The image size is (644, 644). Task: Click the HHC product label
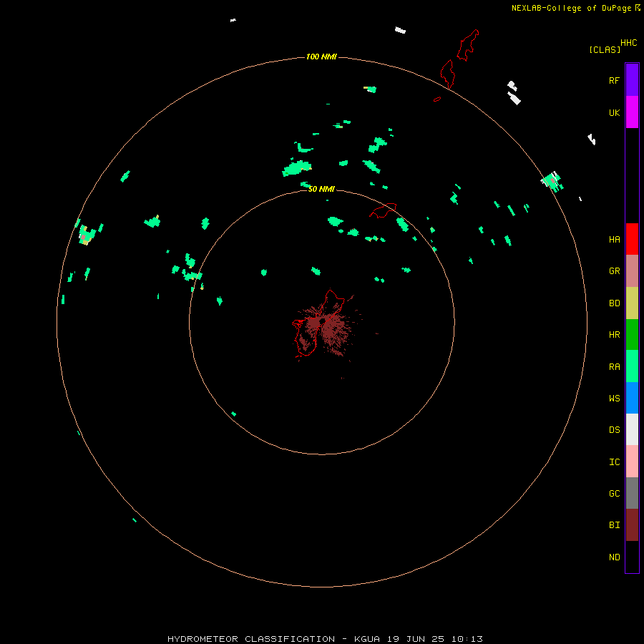[x=628, y=43]
